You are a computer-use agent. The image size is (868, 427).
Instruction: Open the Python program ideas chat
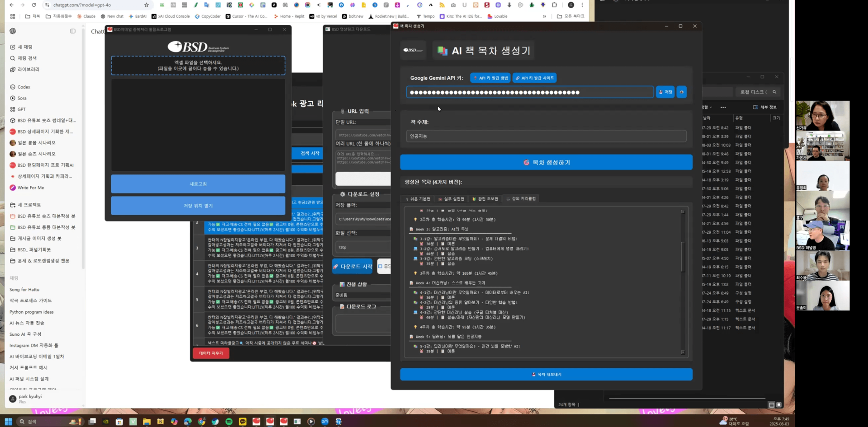[32, 312]
